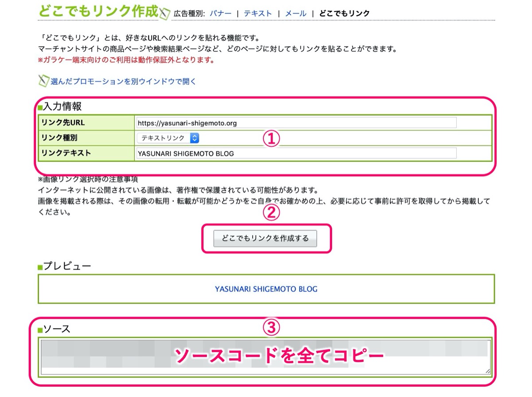Switch to メール ad type
This screenshot has height=397, width=532.
pos(296,13)
